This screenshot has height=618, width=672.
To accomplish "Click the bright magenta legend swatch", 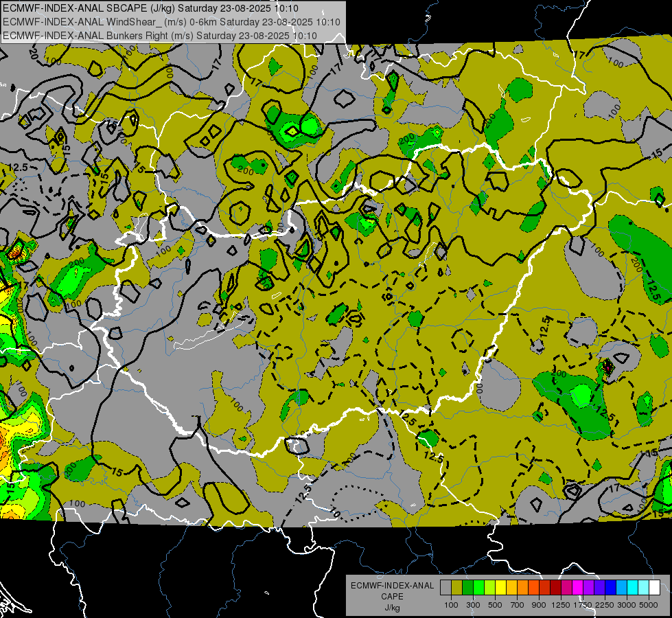I will coord(578,588).
